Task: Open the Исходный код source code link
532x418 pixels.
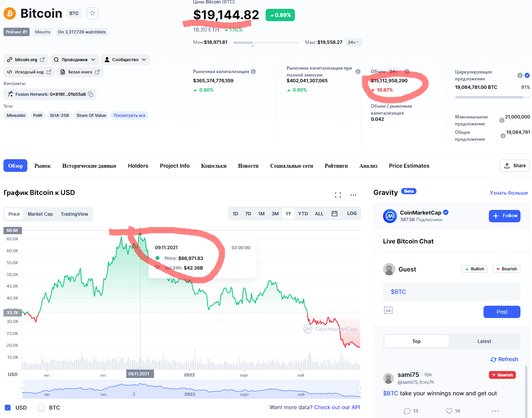Action: tap(29, 72)
